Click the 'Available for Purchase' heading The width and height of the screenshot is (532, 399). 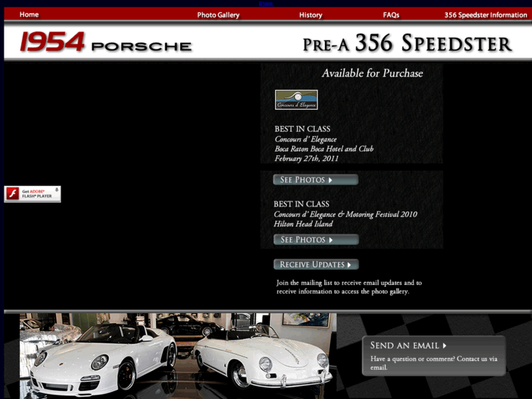[372, 73]
